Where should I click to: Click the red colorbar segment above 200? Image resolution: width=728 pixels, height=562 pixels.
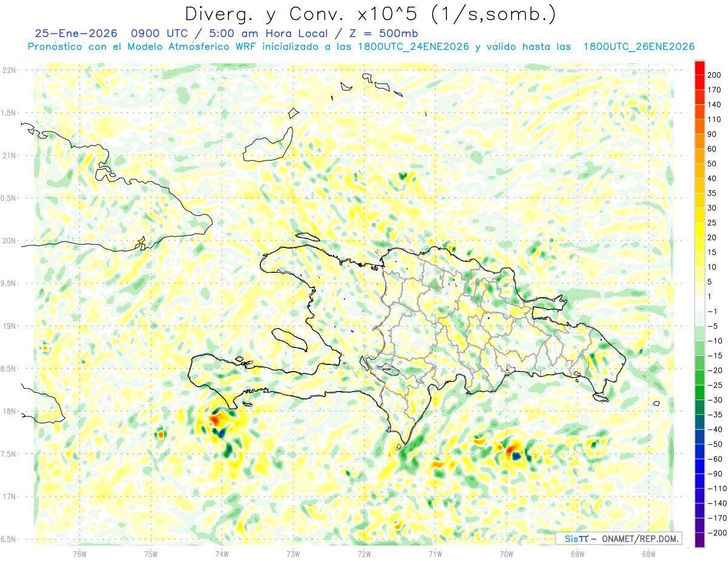click(699, 68)
